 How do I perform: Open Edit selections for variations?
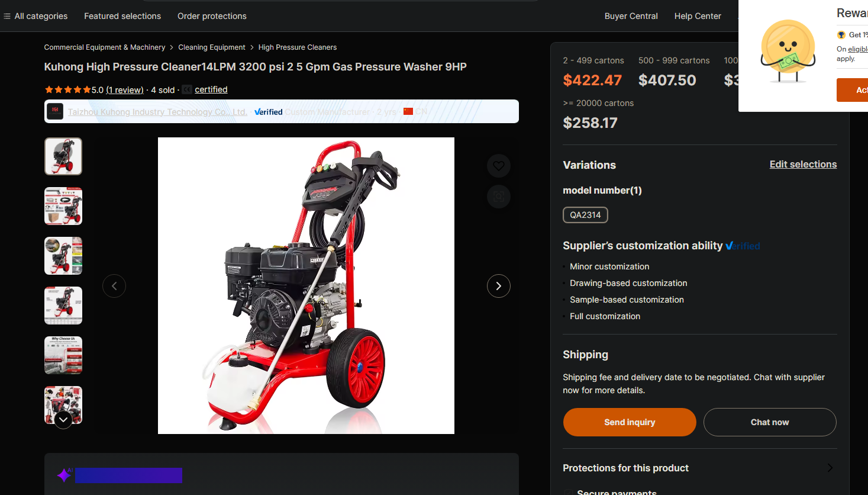coord(803,165)
